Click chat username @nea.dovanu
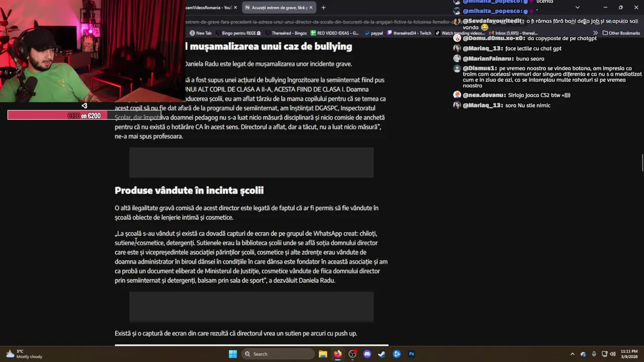 click(484, 95)
